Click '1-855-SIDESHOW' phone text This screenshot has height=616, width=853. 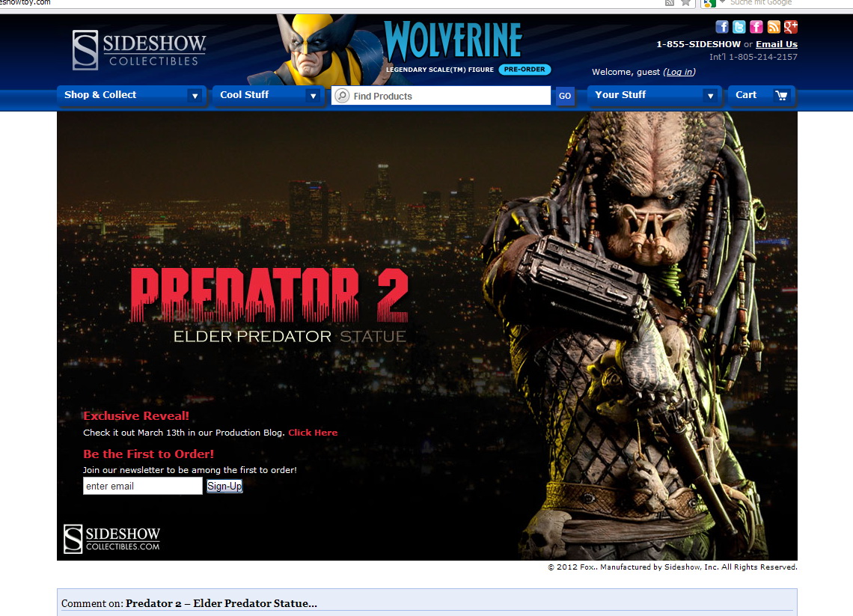click(x=699, y=44)
